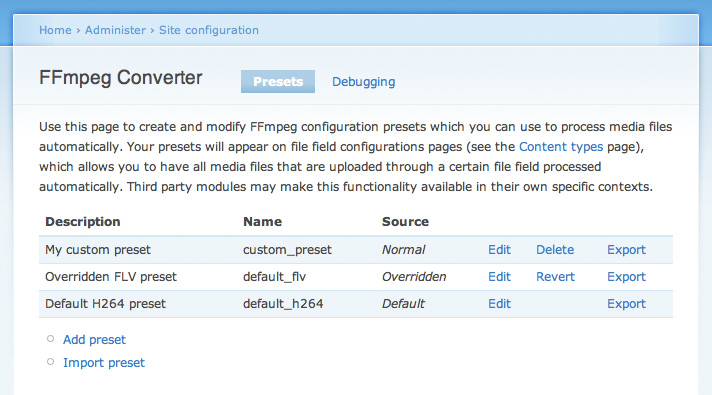
Task: Click the 'Normal' source value
Action: pos(403,250)
